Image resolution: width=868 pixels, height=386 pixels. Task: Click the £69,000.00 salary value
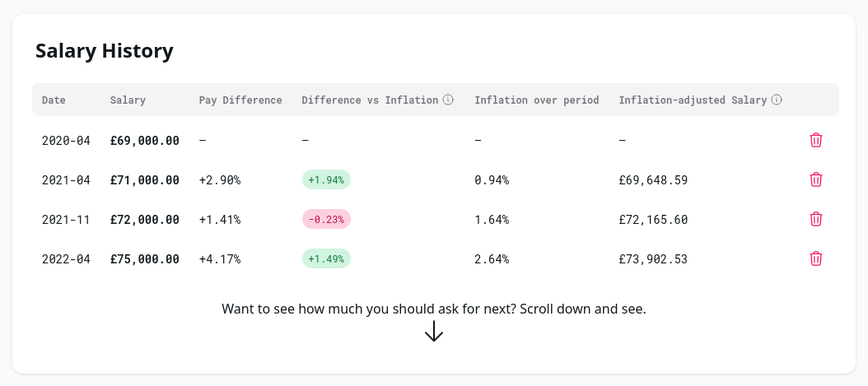[x=144, y=140]
